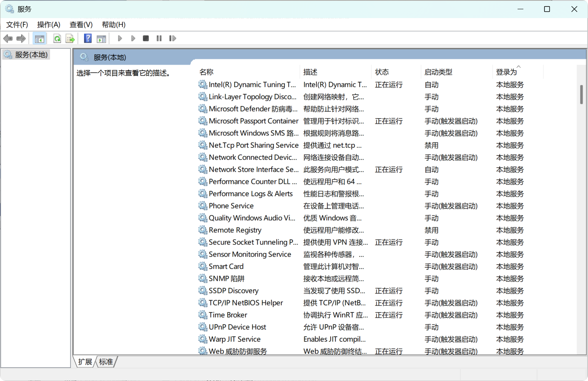The width and height of the screenshot is (588, 381).
Task: Open the 文件(F) menu
Action: tap(17, 25)
